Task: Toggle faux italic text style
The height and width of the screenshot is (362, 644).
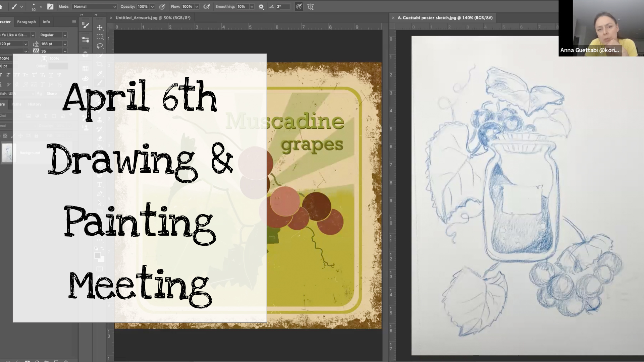Action: 8,75
